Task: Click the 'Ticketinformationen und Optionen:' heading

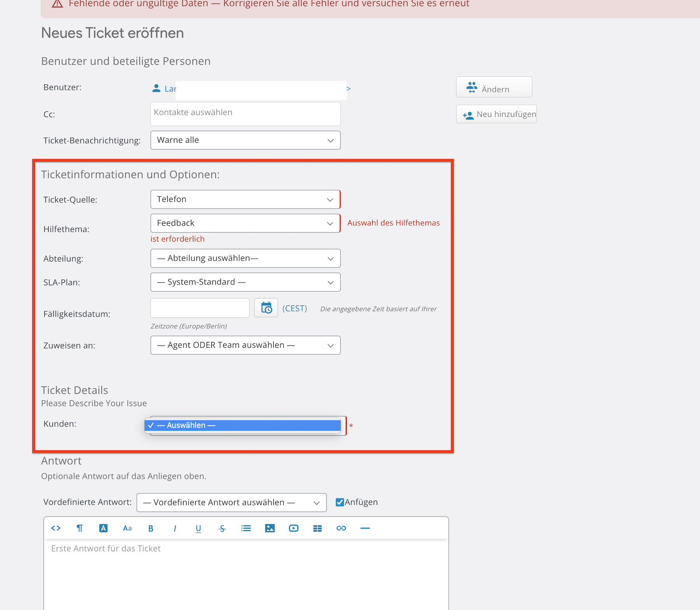Action: tap(130, 174)
